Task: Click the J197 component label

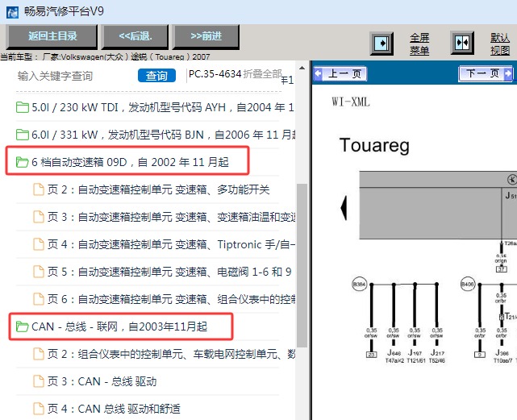Action: tap(415, 352)
